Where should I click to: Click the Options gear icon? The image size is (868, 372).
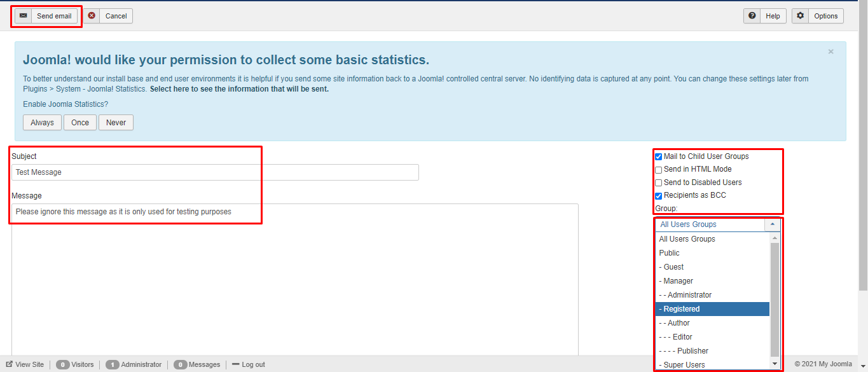[x=800, y=15]
